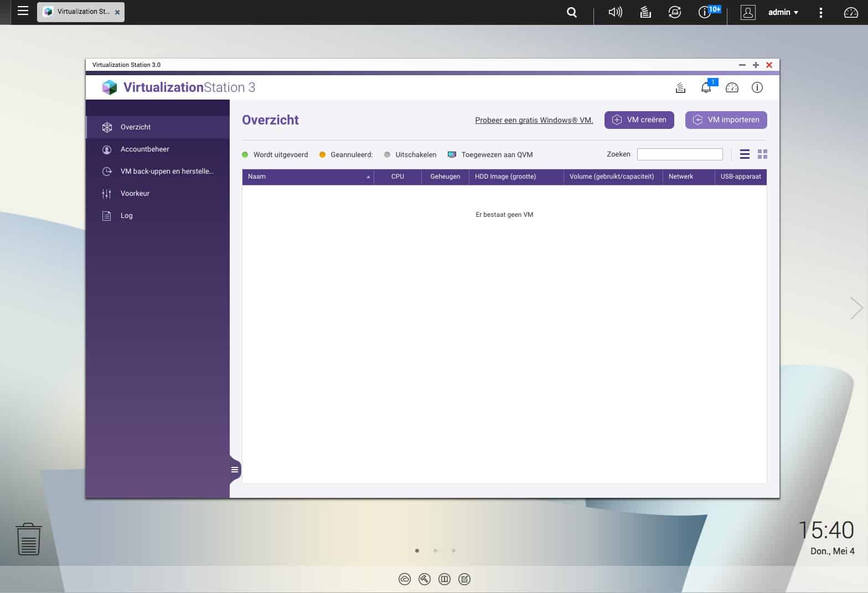Open the utility tools icon in bottom bar
This screenshot has height=593, width=868.
(x=425, y=579)
